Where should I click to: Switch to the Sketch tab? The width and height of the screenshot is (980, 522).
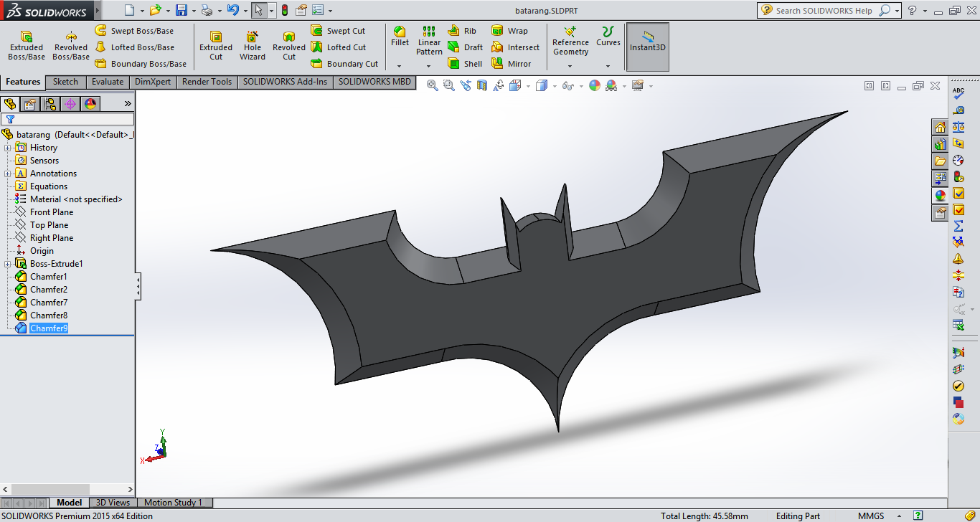[x=65, y=82]
